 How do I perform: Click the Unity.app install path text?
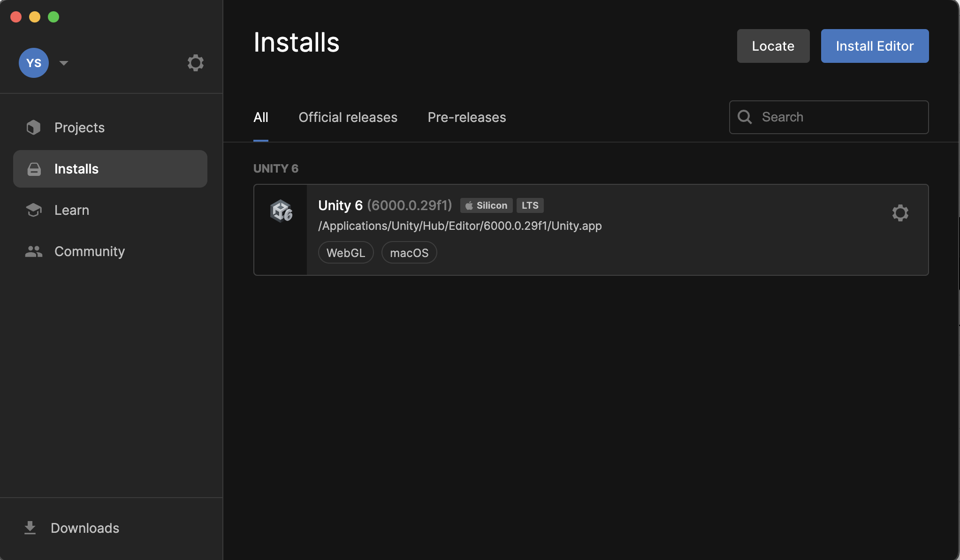460,226
